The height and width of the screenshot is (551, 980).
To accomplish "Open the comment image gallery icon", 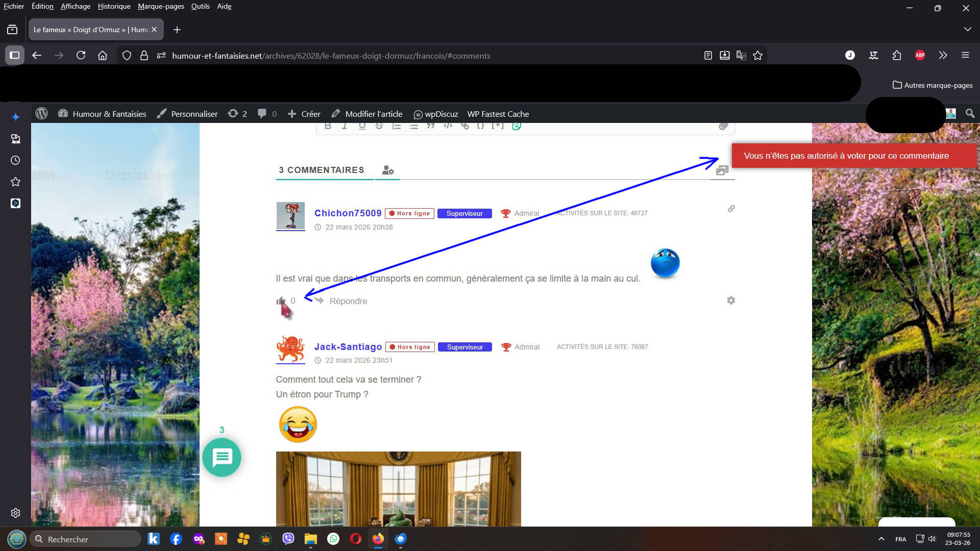I will (722, 170).
